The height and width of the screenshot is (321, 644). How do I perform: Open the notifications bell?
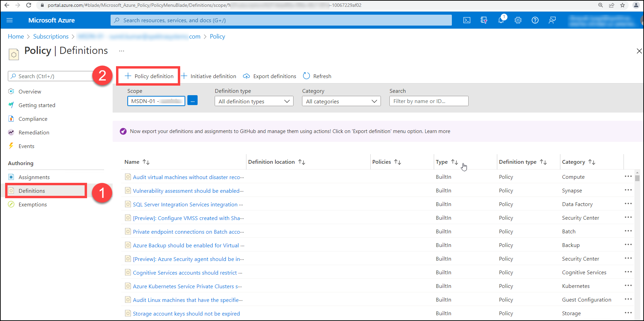(x=501, y=20)
